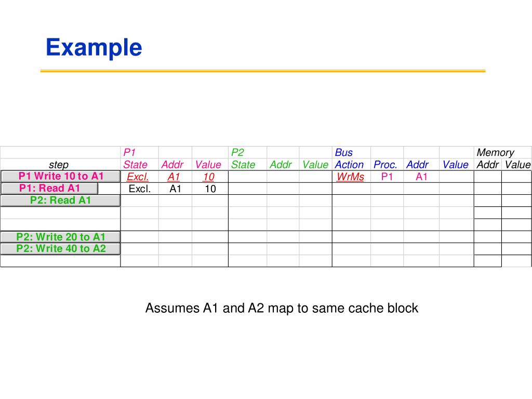Click the Bus 'Value' column header

point(455,165)
